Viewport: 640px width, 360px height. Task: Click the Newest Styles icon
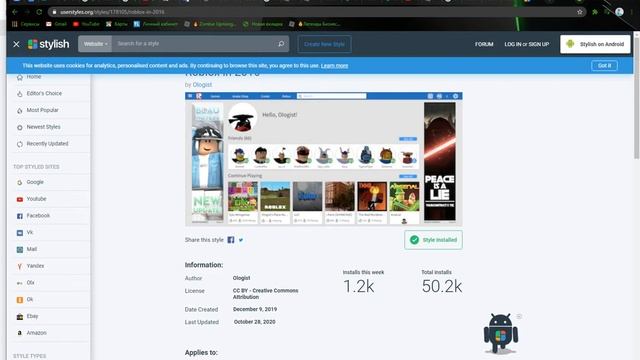[x=20, y=127]
